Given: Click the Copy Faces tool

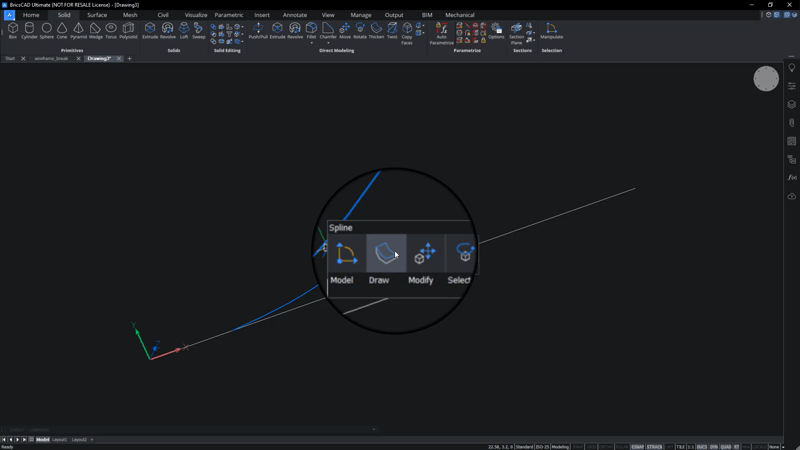Looking at the screenshot, I should tap(407, 33).
